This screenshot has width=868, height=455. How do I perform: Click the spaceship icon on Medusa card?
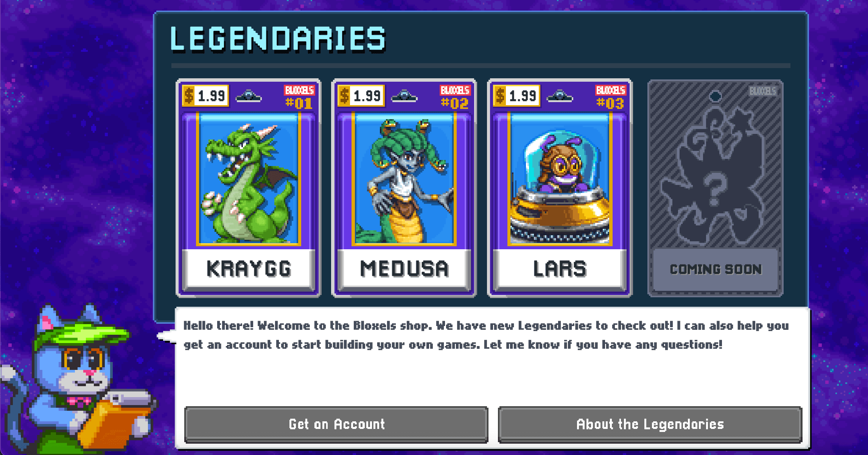pyautogui.click(x=404, y=96)
